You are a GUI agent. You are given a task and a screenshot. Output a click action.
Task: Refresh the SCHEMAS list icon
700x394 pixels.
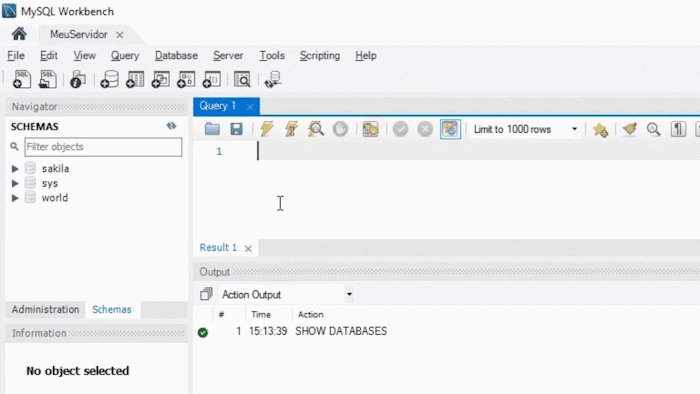click(x=171, y=126)
